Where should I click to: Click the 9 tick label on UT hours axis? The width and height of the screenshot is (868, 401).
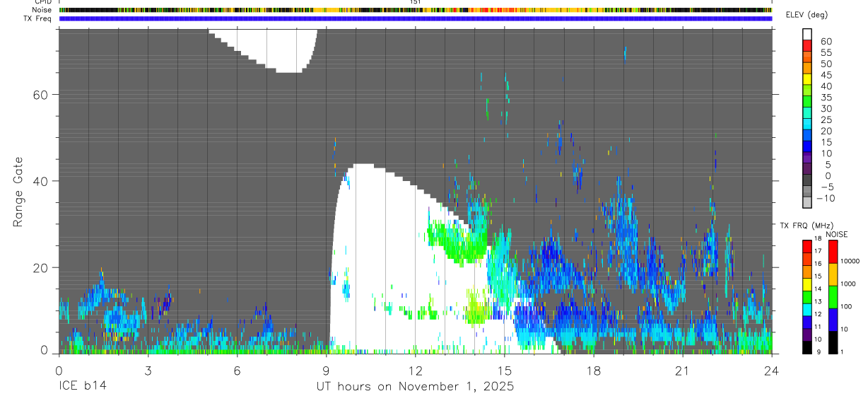pos(326,370)
